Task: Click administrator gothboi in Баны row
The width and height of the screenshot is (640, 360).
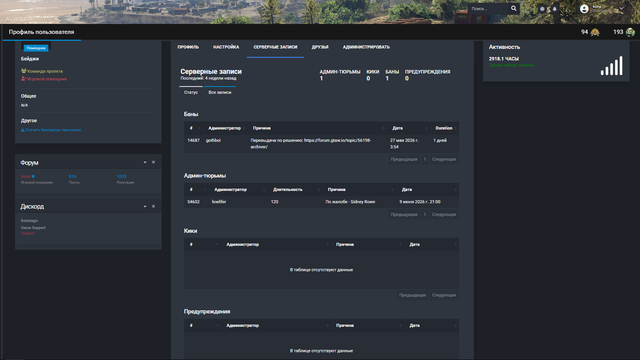Action: (213, 140)
